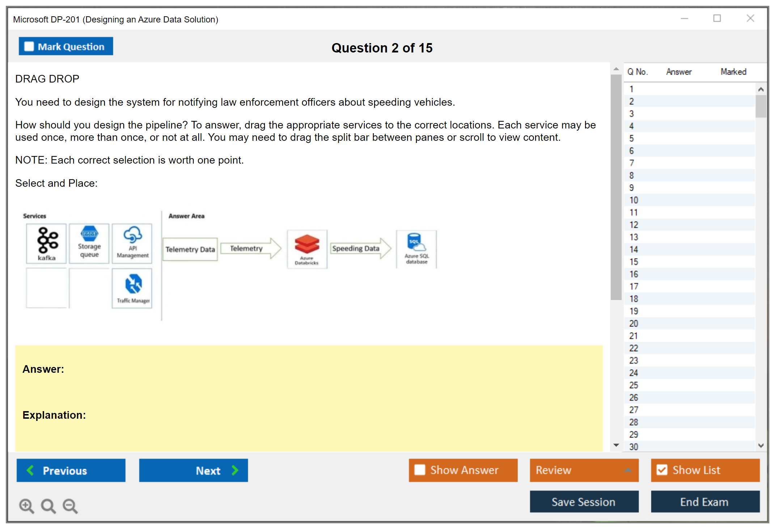Screen dimensions: 778x532
Task: Uncheck the Show List checkbox
Action: click(662, 470)
